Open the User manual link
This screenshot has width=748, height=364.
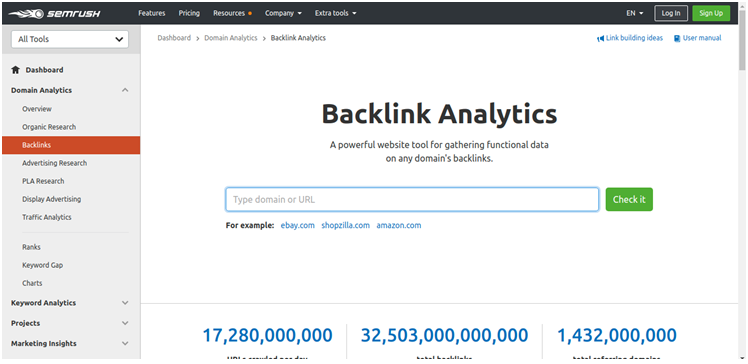[x=702, y=38]
